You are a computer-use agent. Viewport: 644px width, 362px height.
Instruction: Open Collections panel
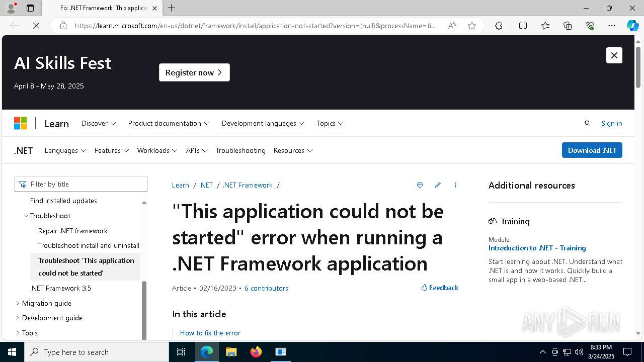point(568,26)
